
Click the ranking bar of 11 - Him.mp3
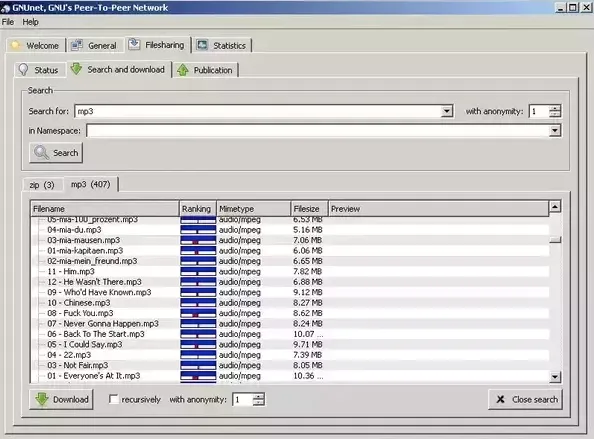click(x=198, y=271)
